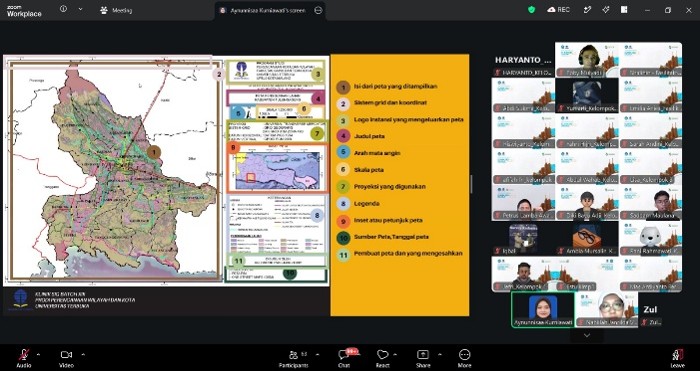Click the green encryption shield icon
This screenshot has width=700, height=371.
(531, 10)
